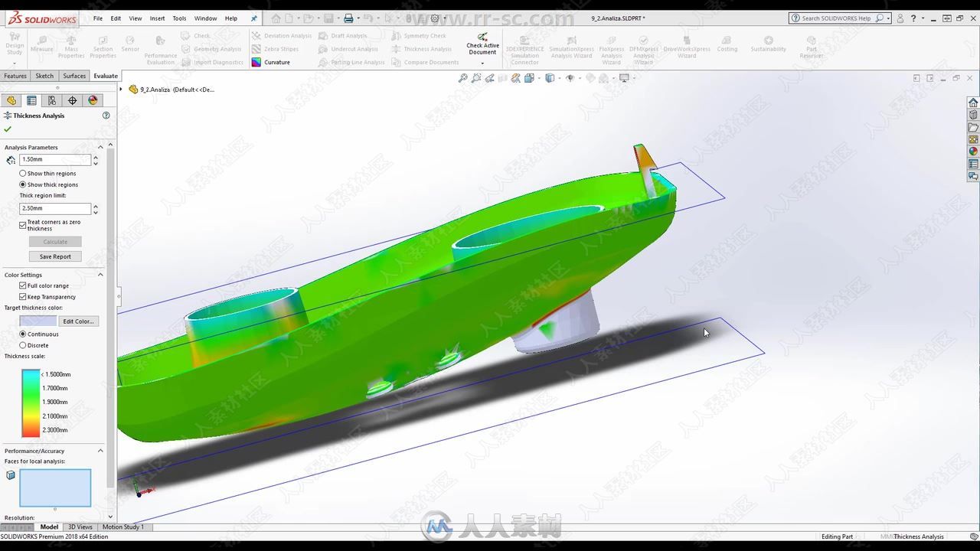This screenshot has height=551, width=980.
Task: Increase target thickness 1.50mm spinner
Action: tap(96, 158)
